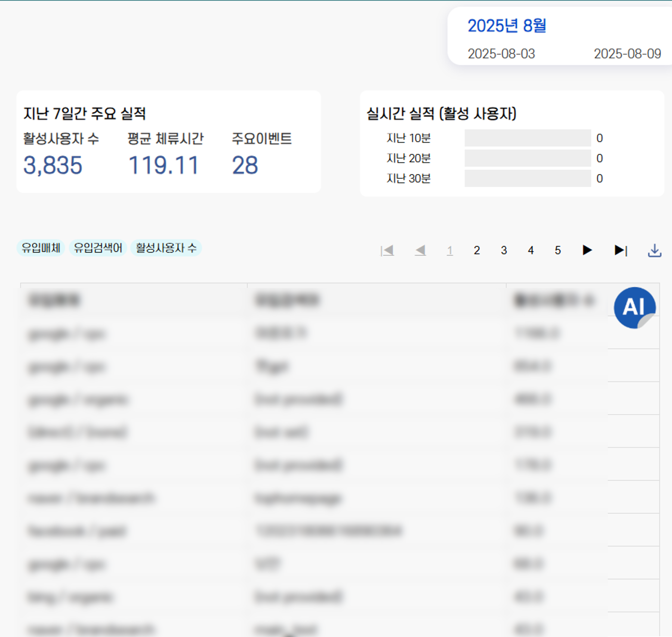The height and width of the screenshot is (637, 672).
Task: Jump to the last page of results
Action: click(x=620, y=250)
